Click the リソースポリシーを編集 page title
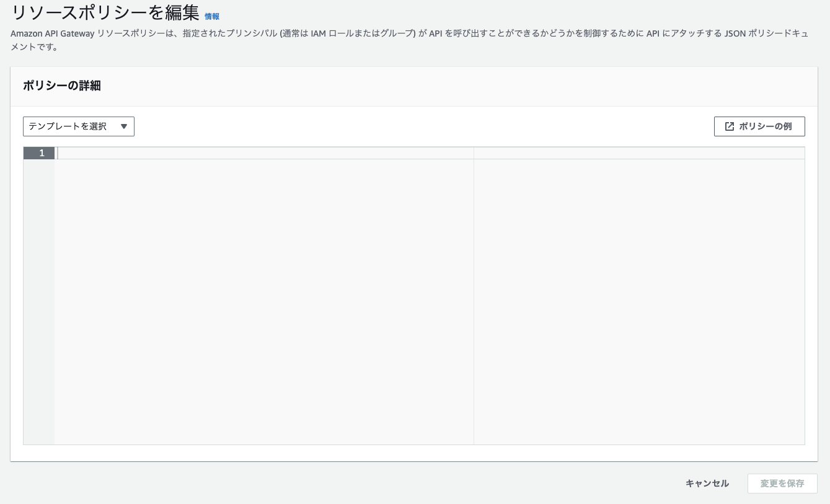 click(x=105, y=12)
